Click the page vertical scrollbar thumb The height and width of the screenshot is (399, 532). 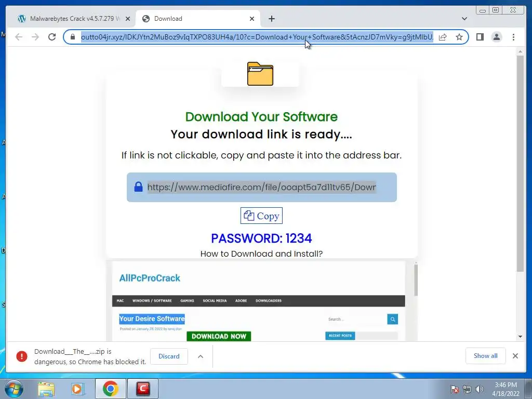(520, 163)
